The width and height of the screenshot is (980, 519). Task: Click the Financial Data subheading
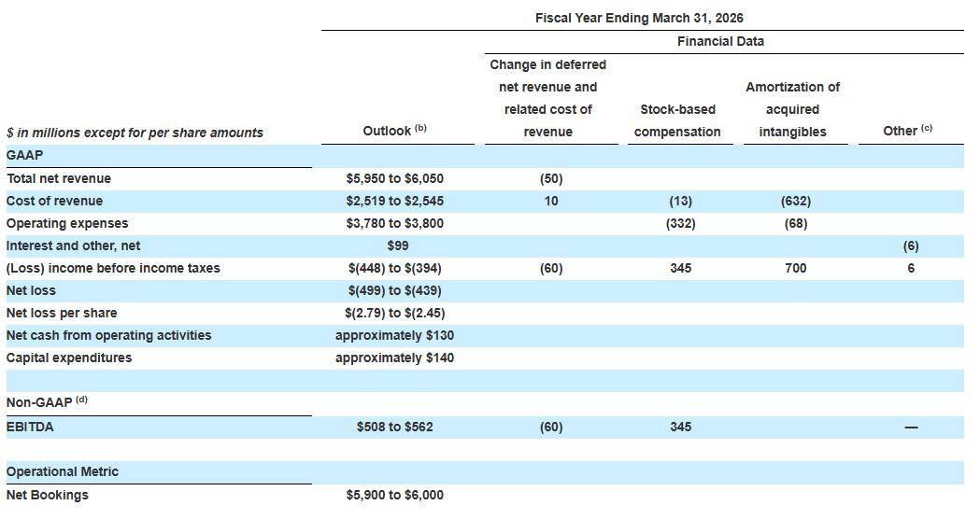[x=720, y=41]
